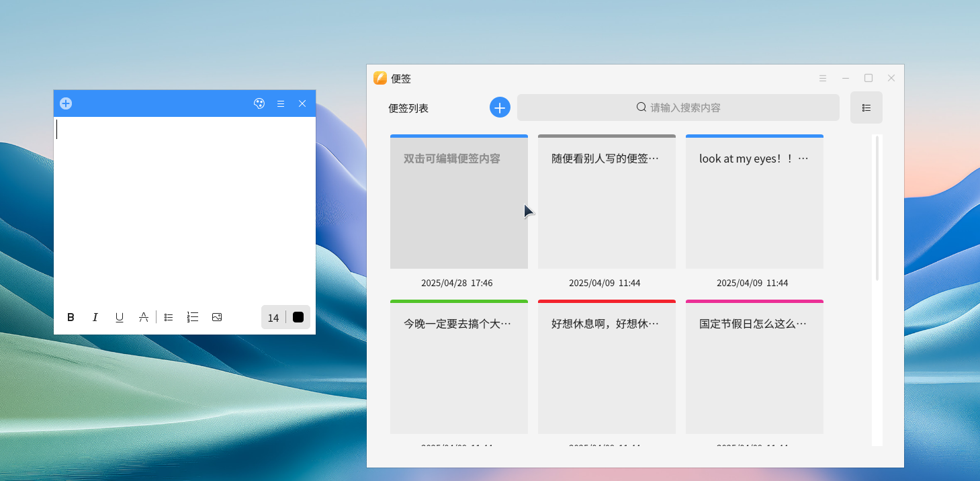
Task: Open the color palette icon in sticky note
Action: pyautogui.click(x=259, y=103)
